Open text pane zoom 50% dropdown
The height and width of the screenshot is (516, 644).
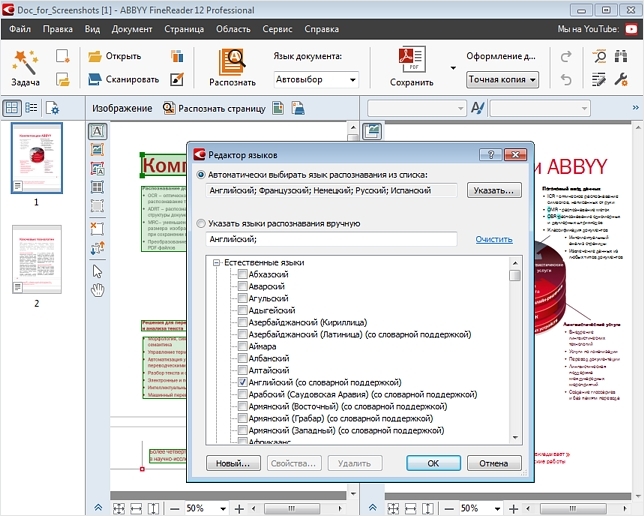tap(497, 509)
